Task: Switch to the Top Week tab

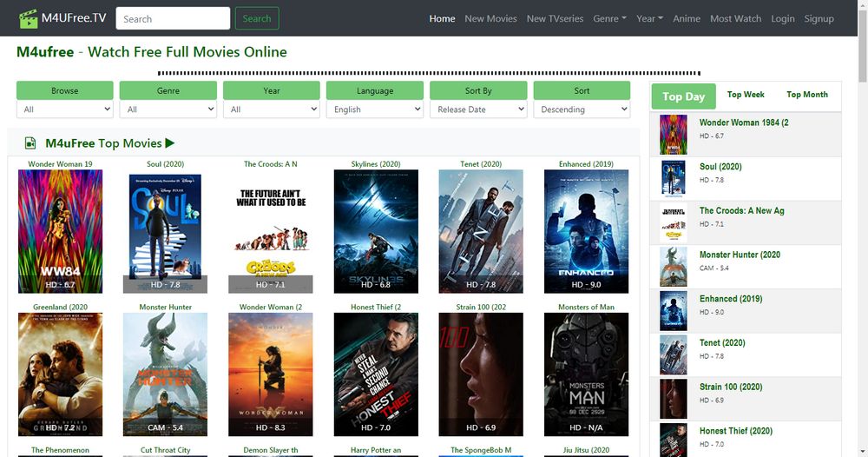Action: [746, 95]
